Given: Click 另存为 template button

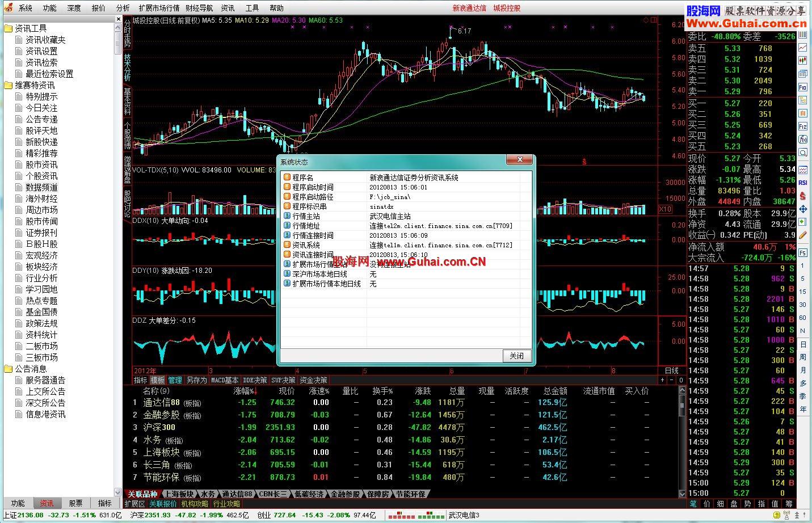Looking at the screenshot, I should click(196, 380).
